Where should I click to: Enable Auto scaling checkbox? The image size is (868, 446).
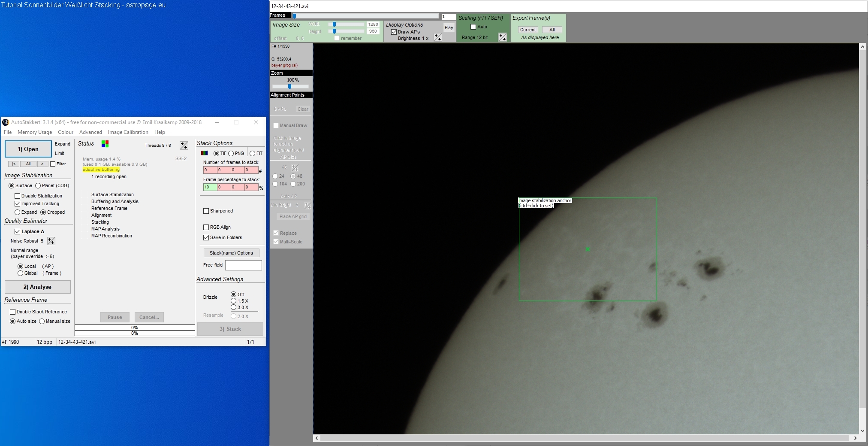(473, 27)
